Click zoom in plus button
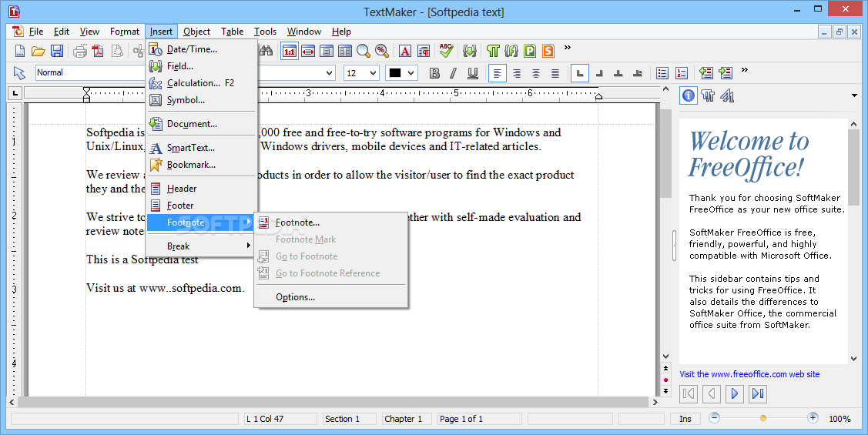The height and width of the screenshot is (435, 868). [813, 418]
